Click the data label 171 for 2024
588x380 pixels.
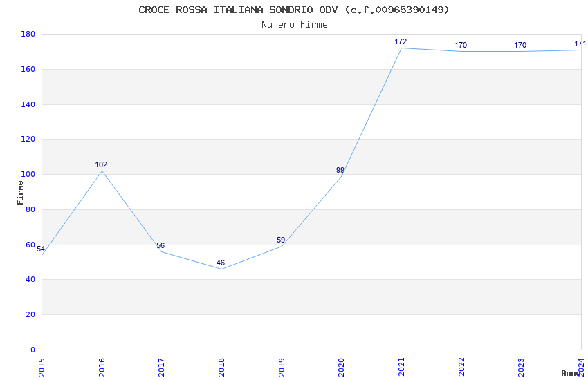coord(580,44)
